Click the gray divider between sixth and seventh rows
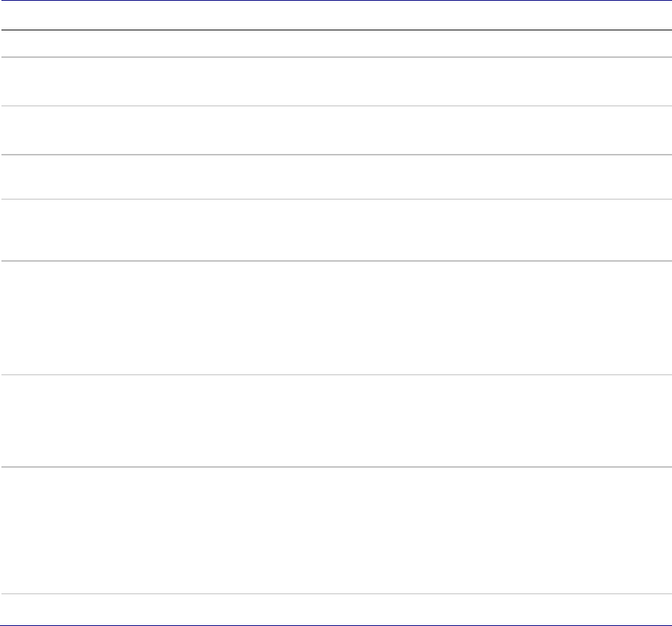This screenshot has width=672, height=626. pos(336,374)
